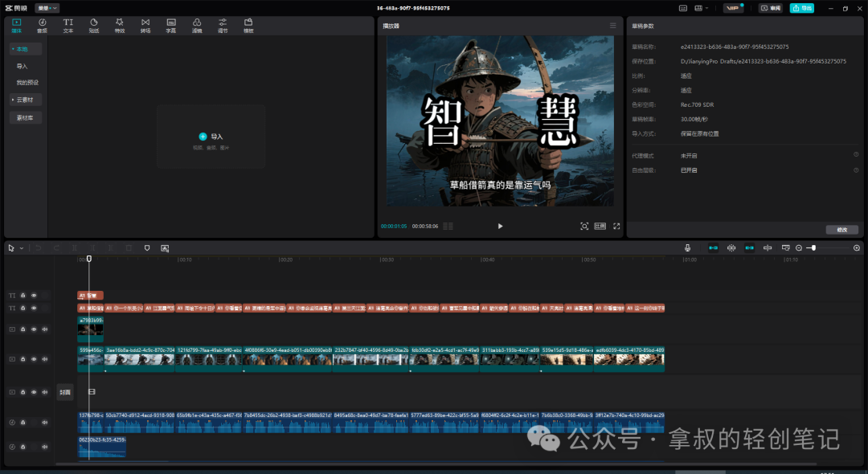Click the playhead handle on the ruler
Screen dimensions: 868x474
point(89,259)
